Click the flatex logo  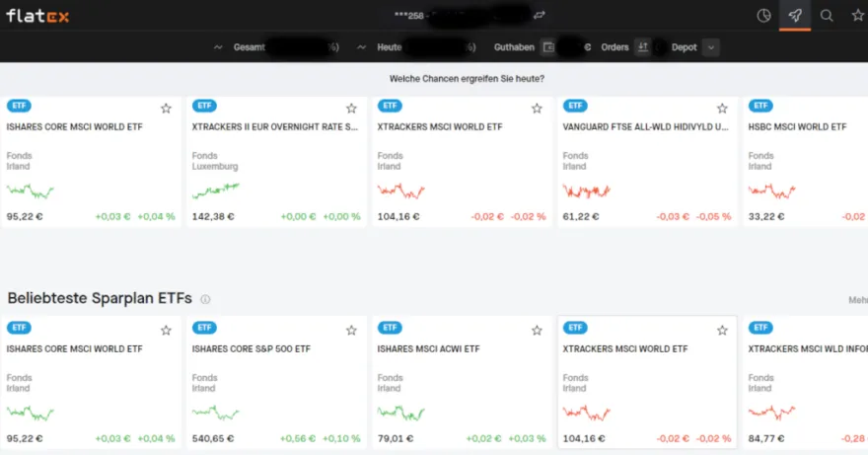37,16
